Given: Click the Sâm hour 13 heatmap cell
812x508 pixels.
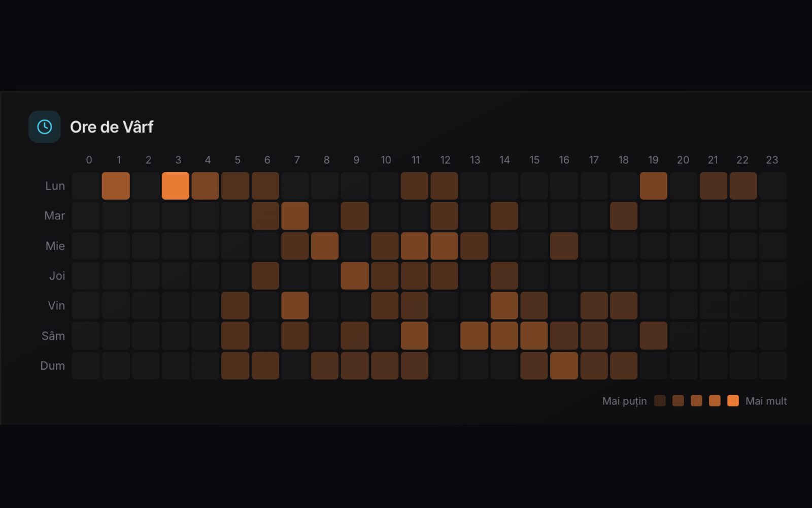Looking at the screenshot, I should (x=474, y=336).
